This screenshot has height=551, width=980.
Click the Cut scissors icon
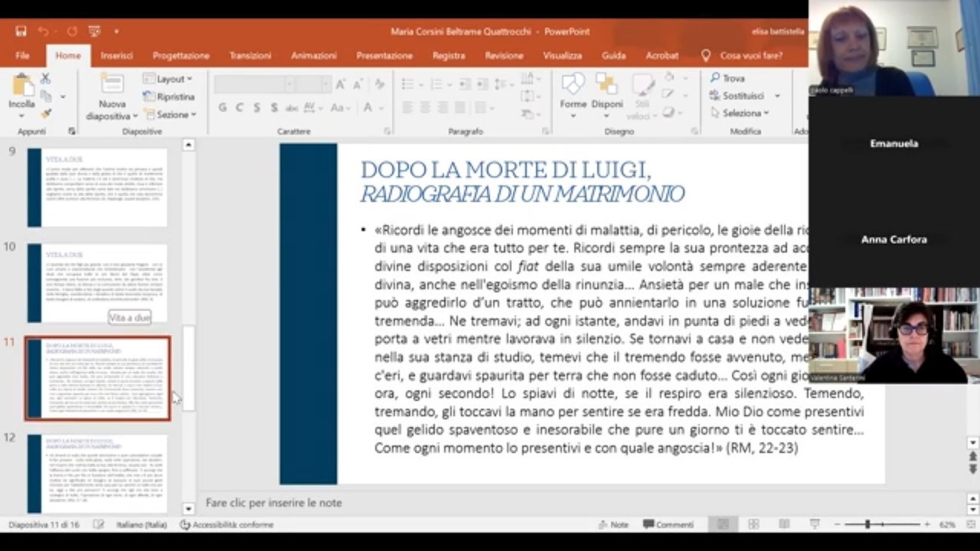(45, 79)
